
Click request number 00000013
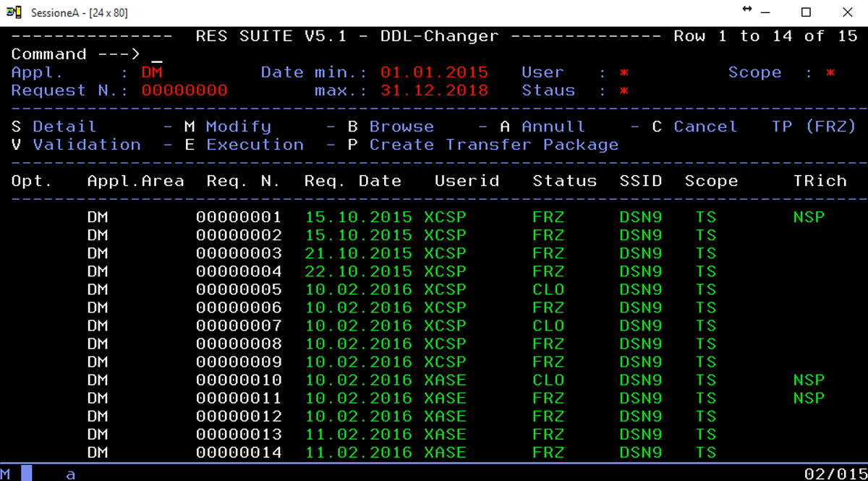(x=239, y=434)
